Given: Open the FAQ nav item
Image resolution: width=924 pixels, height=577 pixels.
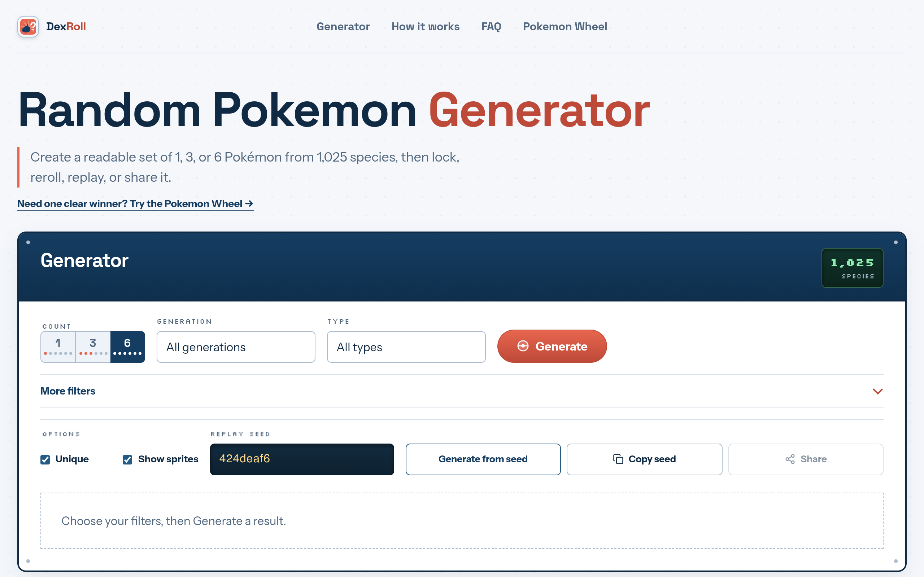Looking at the screenshot, I should pos(491,27).
